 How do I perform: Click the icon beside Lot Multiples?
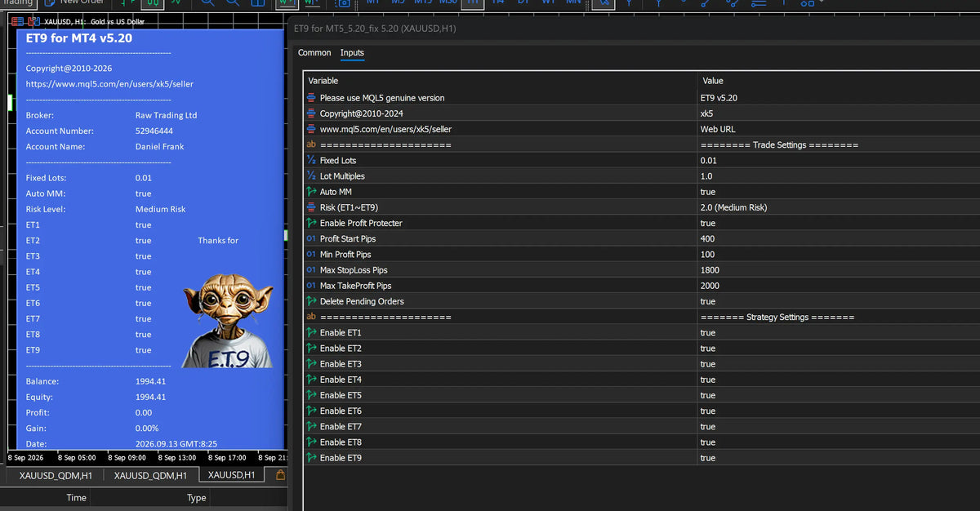tap(311, 176)
